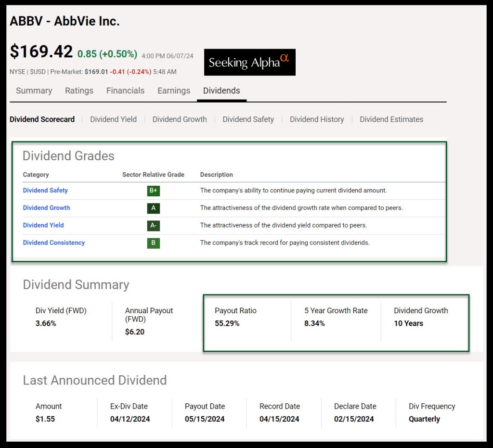Click the B Dividend Consistency grade badge
493x448 pixels.
tap(153, 243)
